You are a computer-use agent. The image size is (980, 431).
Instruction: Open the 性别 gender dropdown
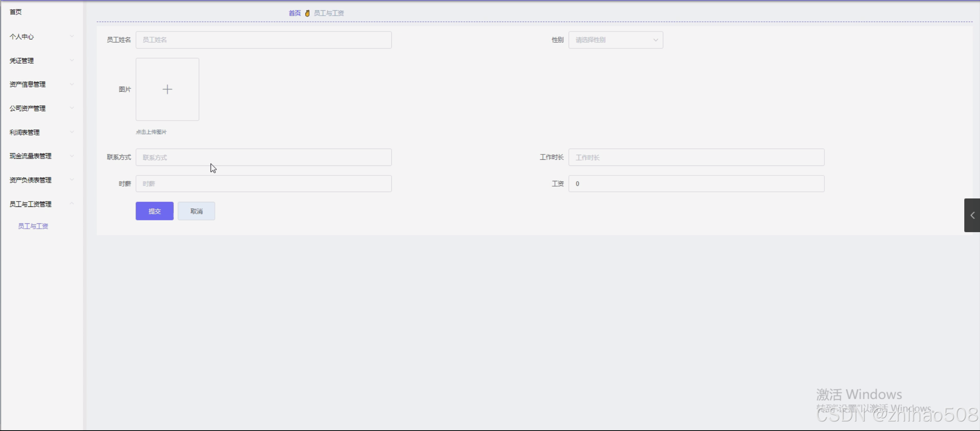point(615,40)
